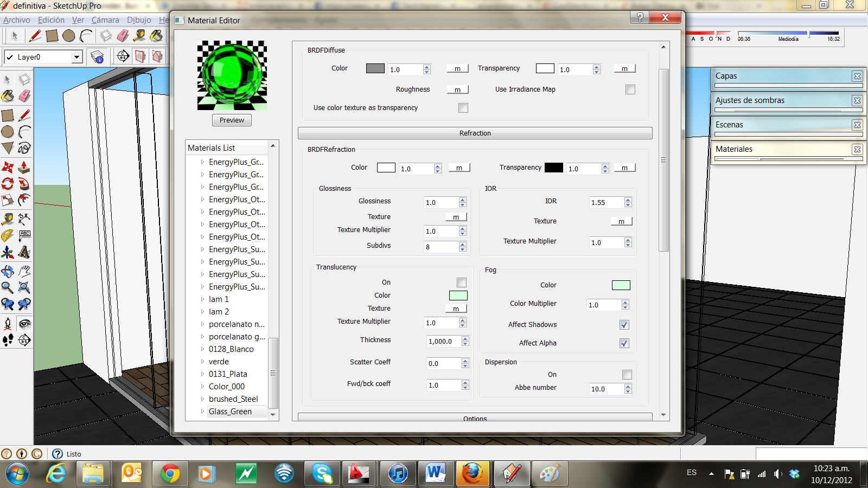Expand the 0131_Plata material node
Image resolution: width=868 pixels, height=488 pixels.
(x=202, y=374)
